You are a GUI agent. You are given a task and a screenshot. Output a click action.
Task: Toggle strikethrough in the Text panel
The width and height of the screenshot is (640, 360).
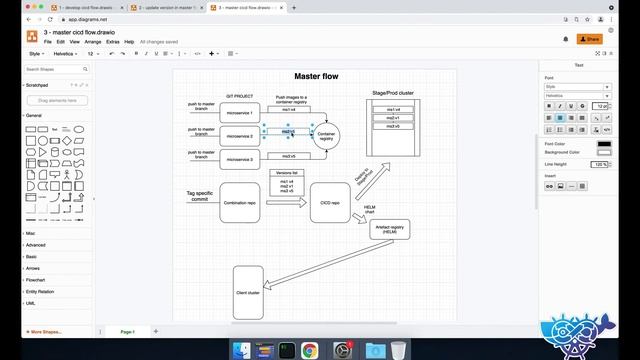click(582, 106)
